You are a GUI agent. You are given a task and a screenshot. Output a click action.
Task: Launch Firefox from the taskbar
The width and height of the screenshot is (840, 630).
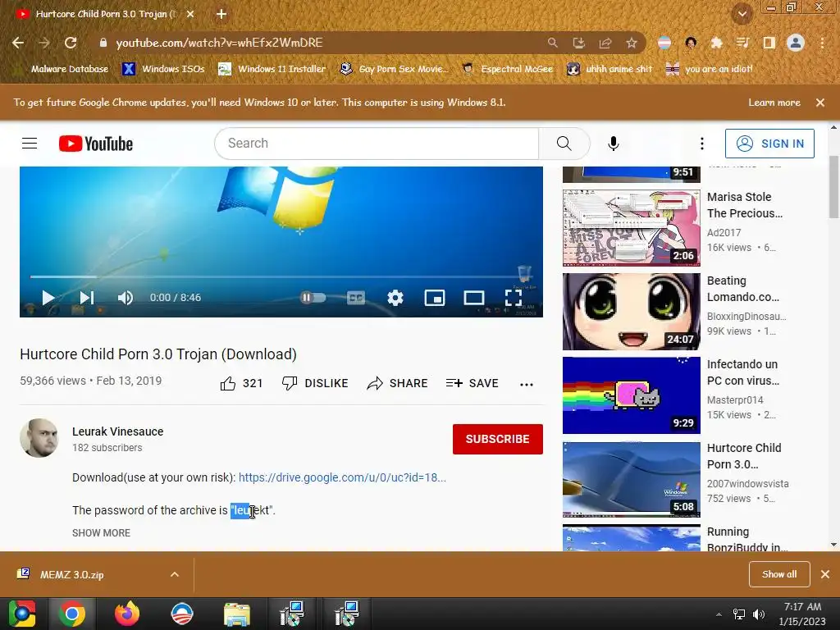pyautogui.click(x=127, y=614)
